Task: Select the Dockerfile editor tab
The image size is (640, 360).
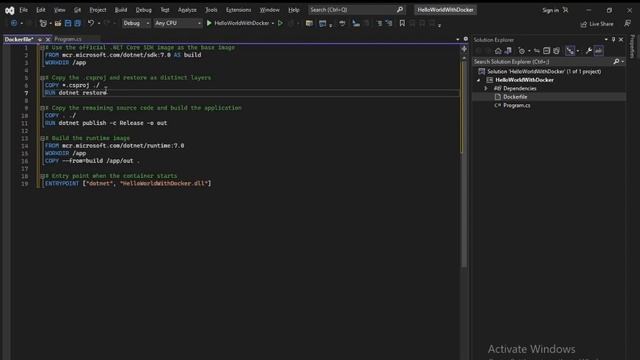Action: [19, 39]
